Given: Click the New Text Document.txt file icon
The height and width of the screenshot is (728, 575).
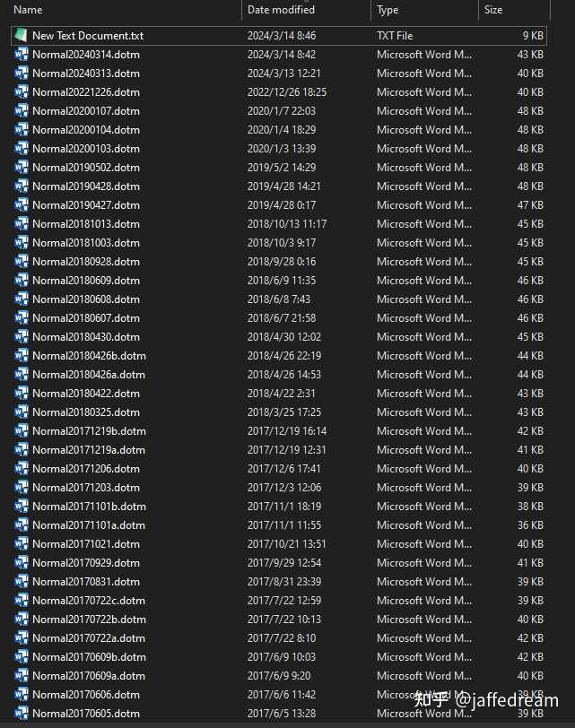Looking at the screenshot, I should click(21, 35).
